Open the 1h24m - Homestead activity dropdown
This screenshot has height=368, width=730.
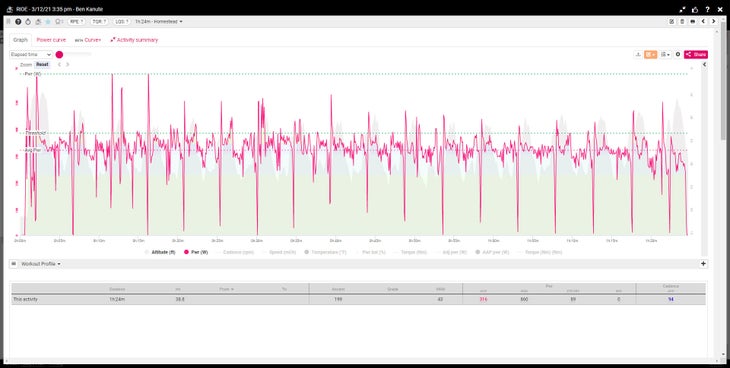pyautogui.click(x=159, y=21)
